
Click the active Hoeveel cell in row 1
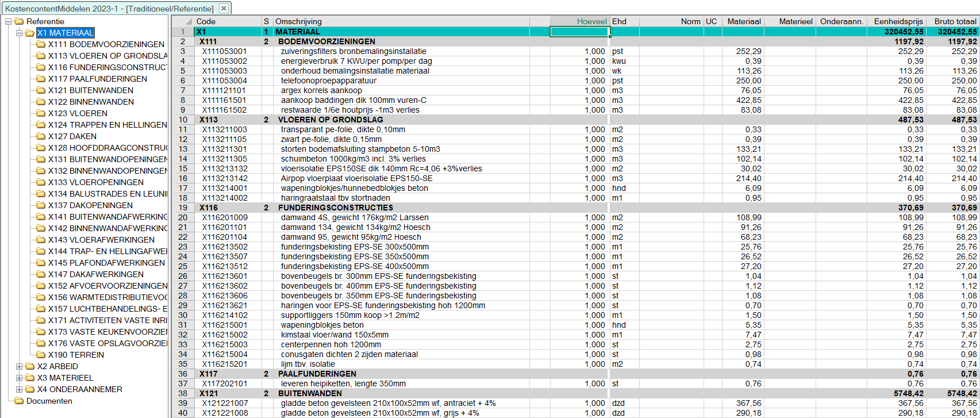[x=579, y=32]
